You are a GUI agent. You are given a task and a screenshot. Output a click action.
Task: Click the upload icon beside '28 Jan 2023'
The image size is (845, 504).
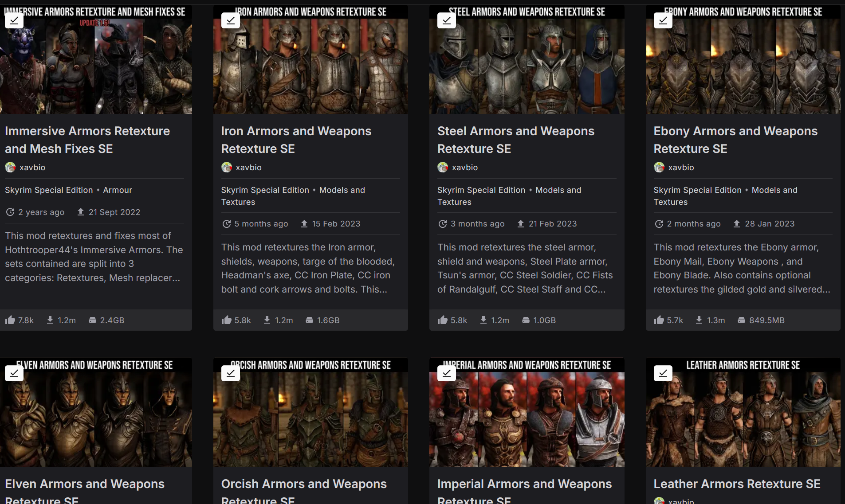click(737, 223)
